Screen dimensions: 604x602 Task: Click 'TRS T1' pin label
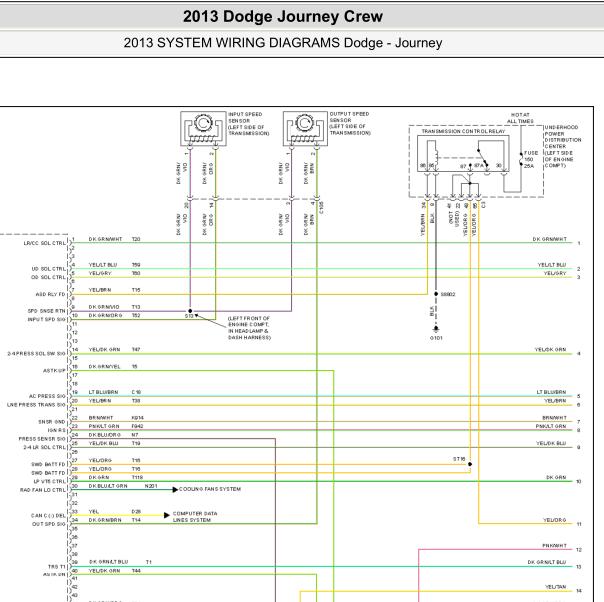click(57, 567)
